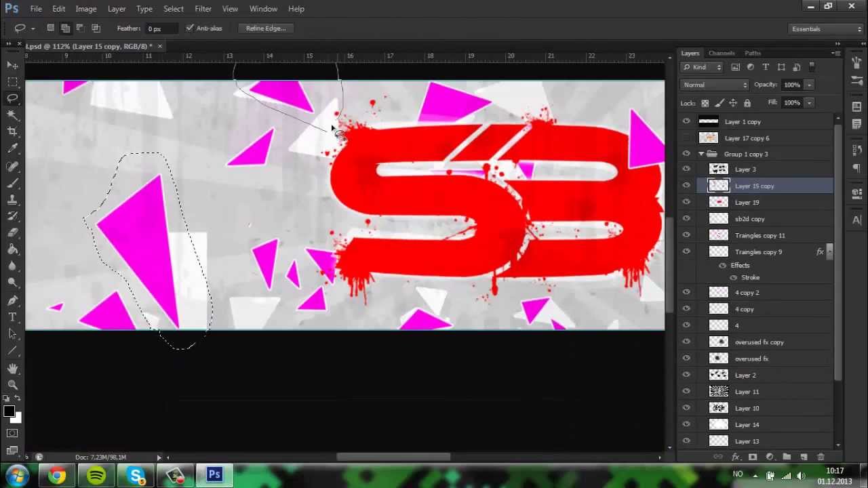Screen dimensions: 868x488
Task: Collapse the Group 1 copy 3 folder
Action: click(701, 154)
